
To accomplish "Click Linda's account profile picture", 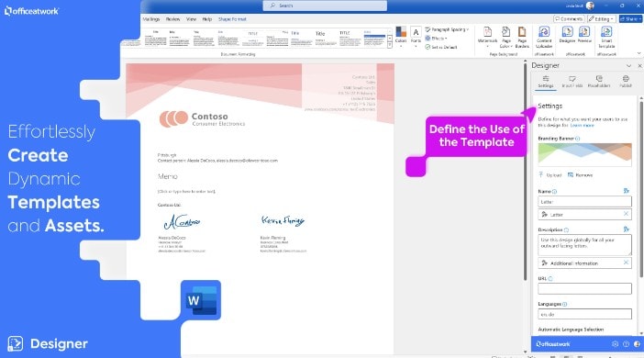I will pyautogui.click(x=590, y=6).
